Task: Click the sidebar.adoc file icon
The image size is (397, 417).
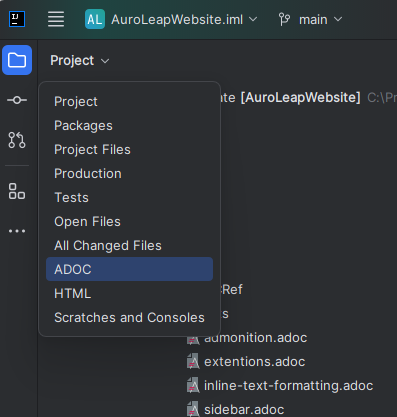Action: 193,409
